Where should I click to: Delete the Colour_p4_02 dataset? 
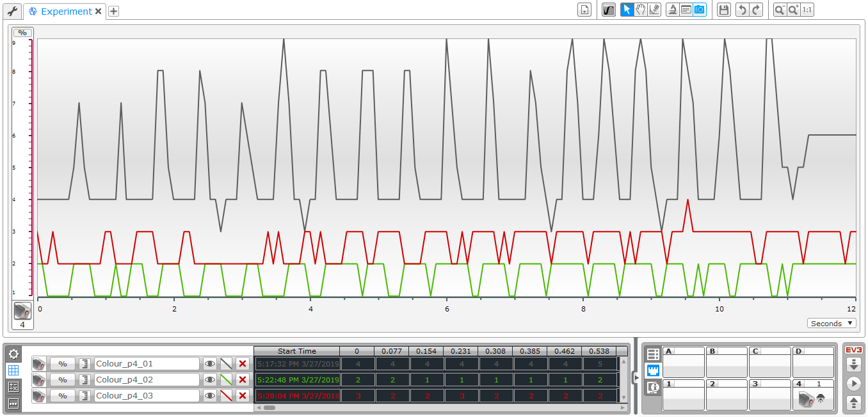tap(242, 380)
